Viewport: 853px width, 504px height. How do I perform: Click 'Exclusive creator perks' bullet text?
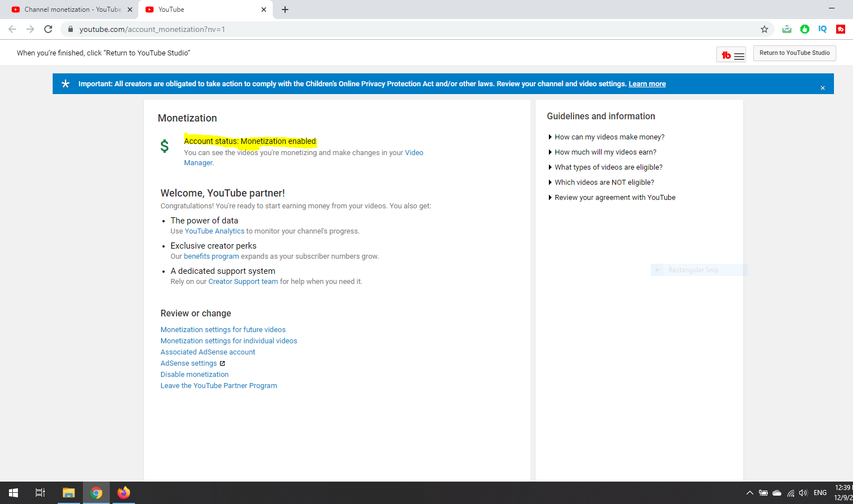coord(213,246)
